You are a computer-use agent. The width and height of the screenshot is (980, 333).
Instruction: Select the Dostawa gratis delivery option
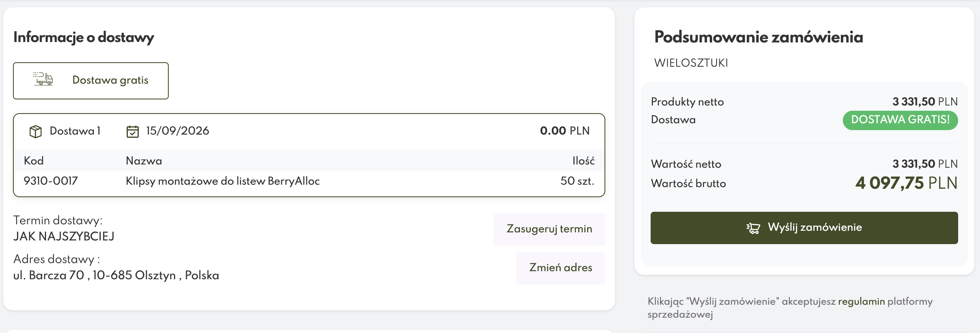click(91, 80)
